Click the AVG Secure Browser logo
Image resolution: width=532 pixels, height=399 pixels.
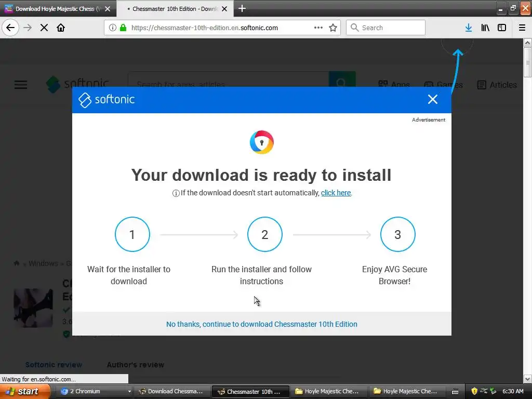(x=262, y=142)
